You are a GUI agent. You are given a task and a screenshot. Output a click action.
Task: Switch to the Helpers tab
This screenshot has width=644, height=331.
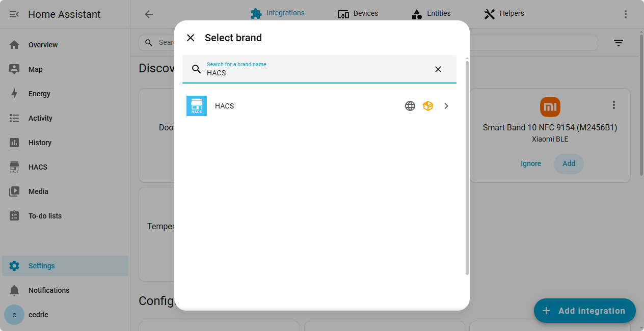pyautogui.click(x=504, y=14)
